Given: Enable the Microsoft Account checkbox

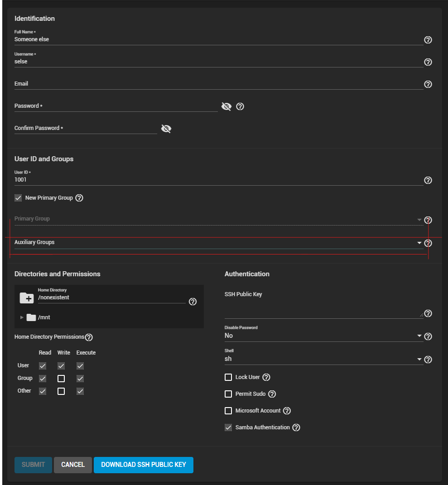Looking at the screenshot, I should pyautogui.click(x=228, y=411).
